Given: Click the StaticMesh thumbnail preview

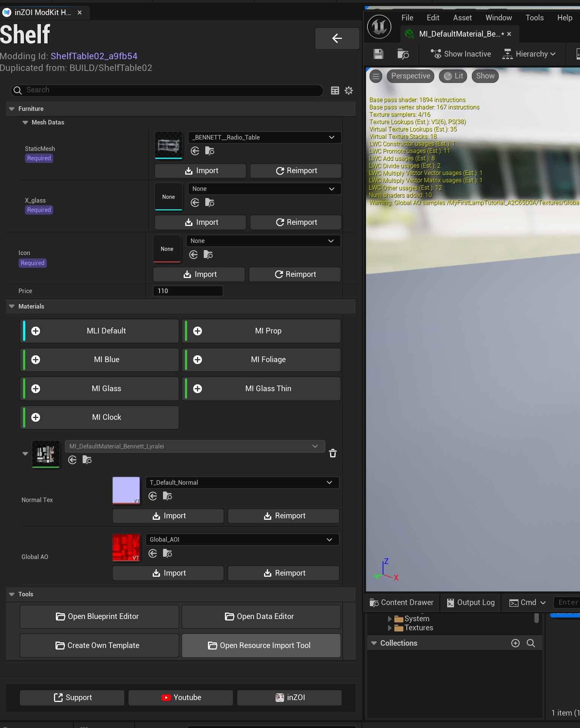Looking at the screenshot, I should [169, 145].
